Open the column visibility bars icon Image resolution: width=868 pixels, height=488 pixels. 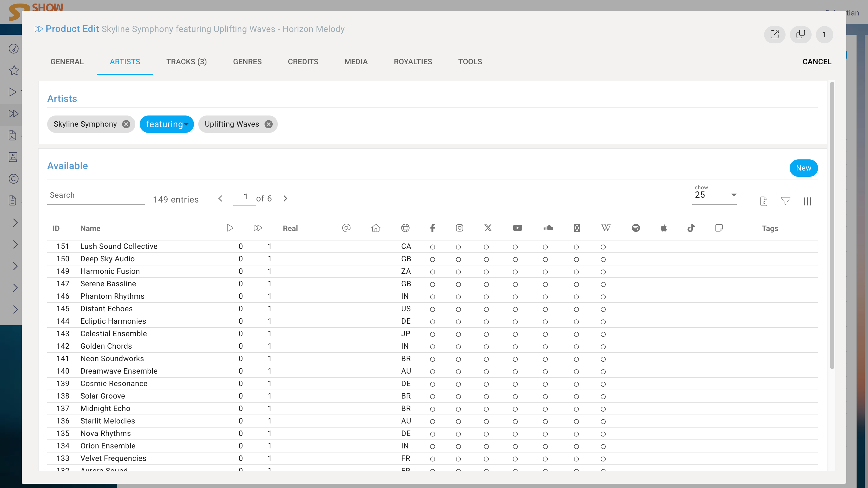tap(807, 201)
